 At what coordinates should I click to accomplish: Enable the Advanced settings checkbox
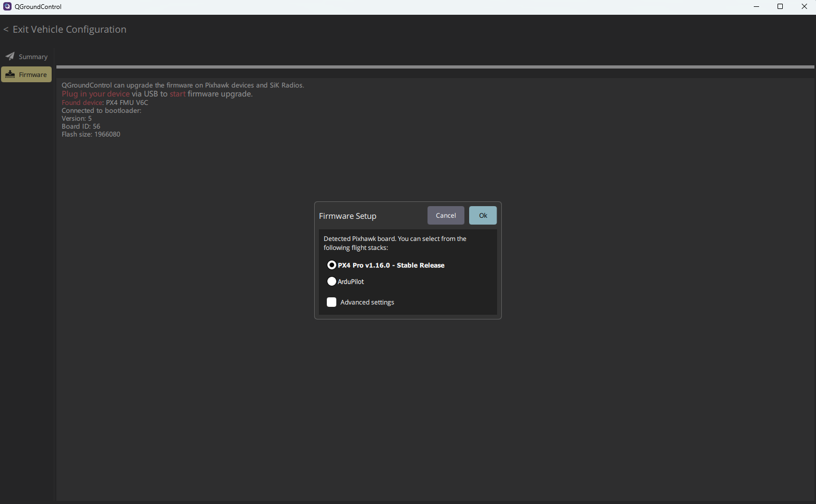(x=332, y=302)
